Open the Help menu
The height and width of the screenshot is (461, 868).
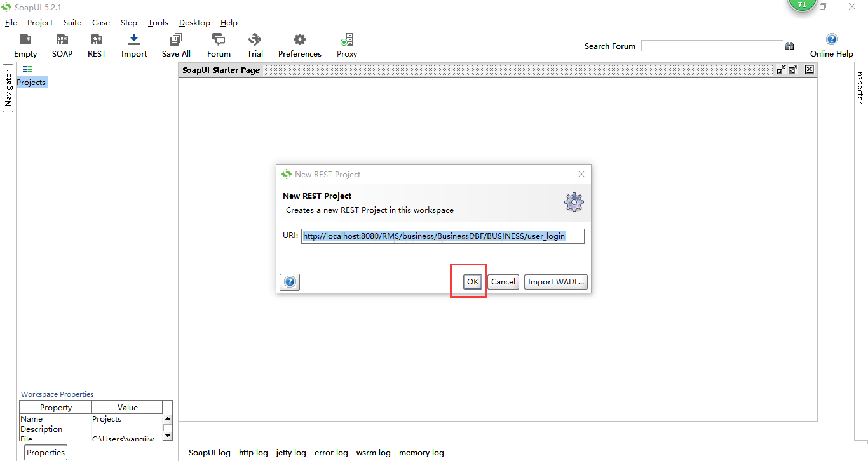(229, 22)
